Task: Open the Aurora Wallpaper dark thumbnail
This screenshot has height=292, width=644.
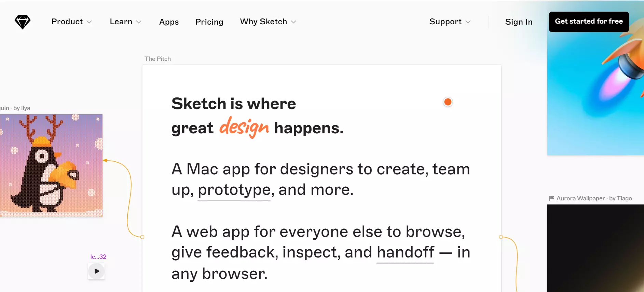Action: tap(595, 248)
